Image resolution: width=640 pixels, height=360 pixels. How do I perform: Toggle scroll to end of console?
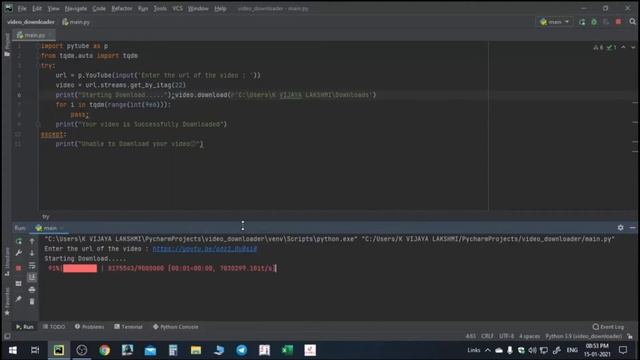click(x=32, y=278)
